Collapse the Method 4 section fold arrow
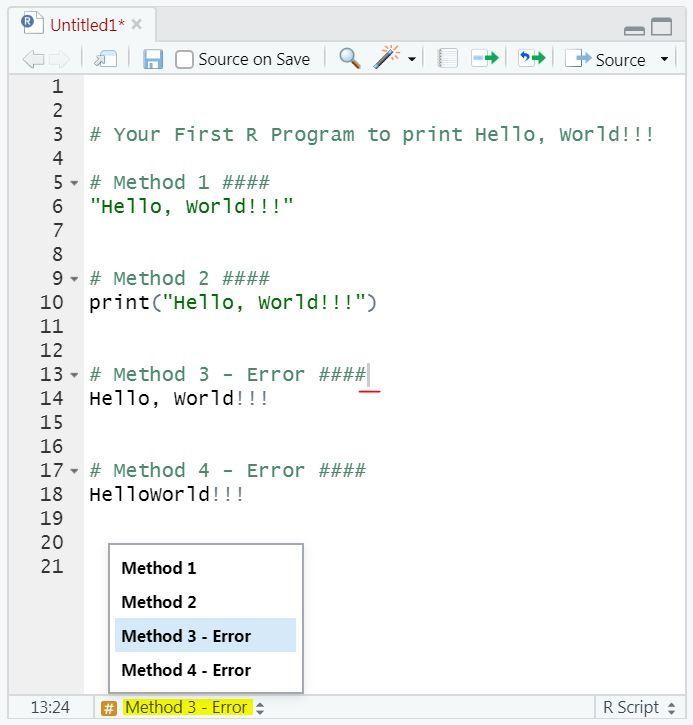The height and width of the screenshot is (725, 693). coord(74,471)
